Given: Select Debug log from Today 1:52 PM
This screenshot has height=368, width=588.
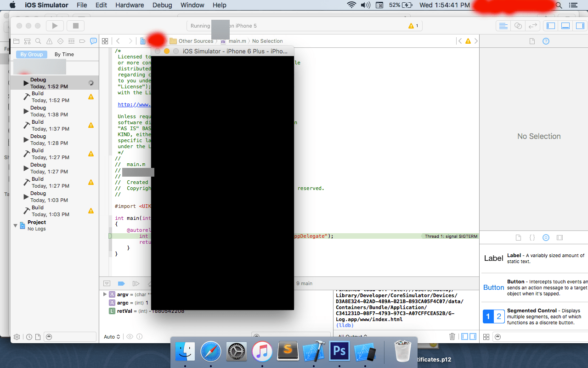Looking at the screenshot, I should click(x=54, y=83).
